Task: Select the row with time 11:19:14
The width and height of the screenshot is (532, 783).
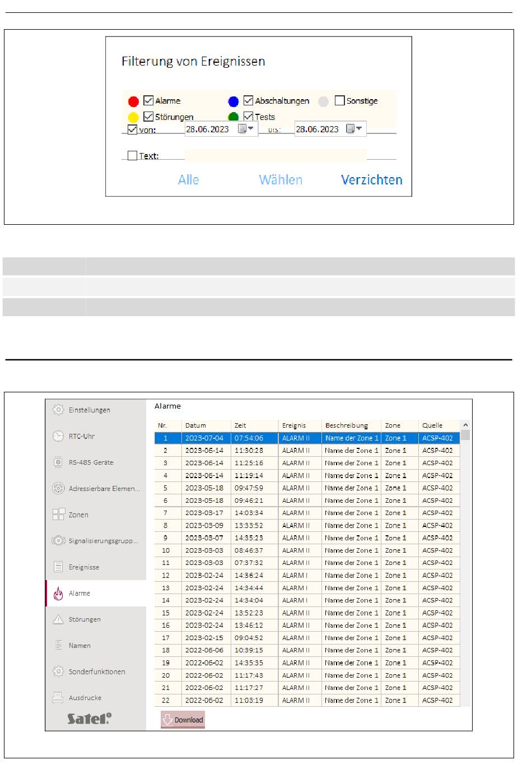Action: [307, 475]
